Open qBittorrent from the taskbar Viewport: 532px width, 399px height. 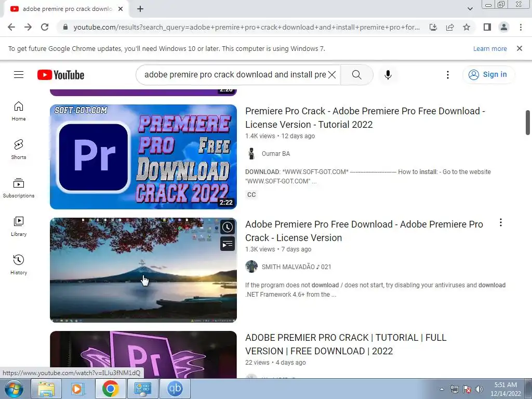(x=175, y=389)
